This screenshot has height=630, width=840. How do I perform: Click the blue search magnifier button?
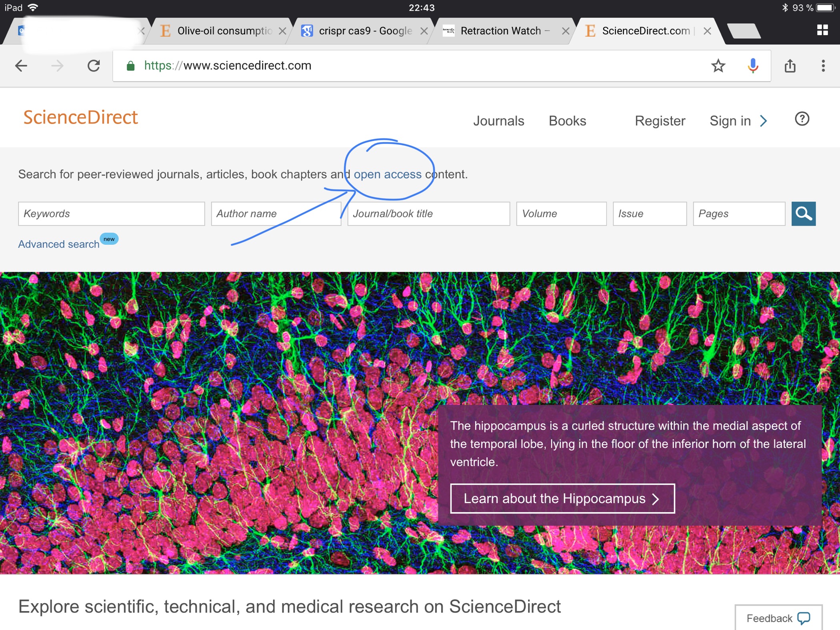803,214
